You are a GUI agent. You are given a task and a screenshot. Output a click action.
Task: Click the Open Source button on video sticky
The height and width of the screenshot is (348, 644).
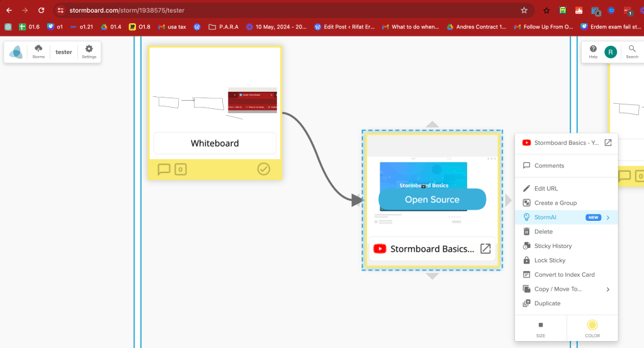coord(432,199)
